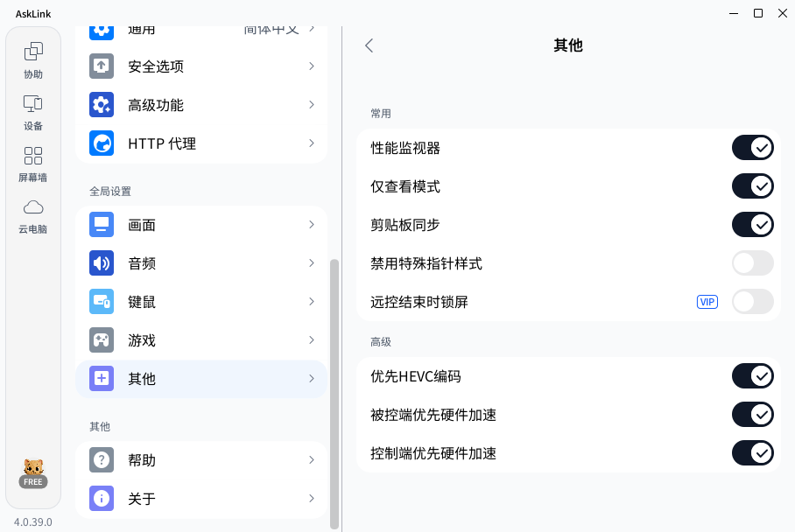Click the 远控结束时锁屏 label
This screenshot has height=532, width=795.
point(419,302)
